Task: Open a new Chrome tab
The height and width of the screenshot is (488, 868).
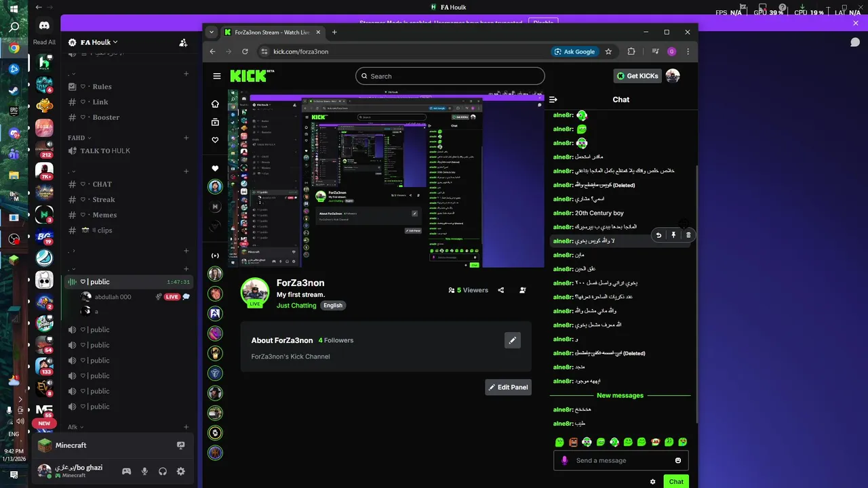Action: click(x=334, y=32)
